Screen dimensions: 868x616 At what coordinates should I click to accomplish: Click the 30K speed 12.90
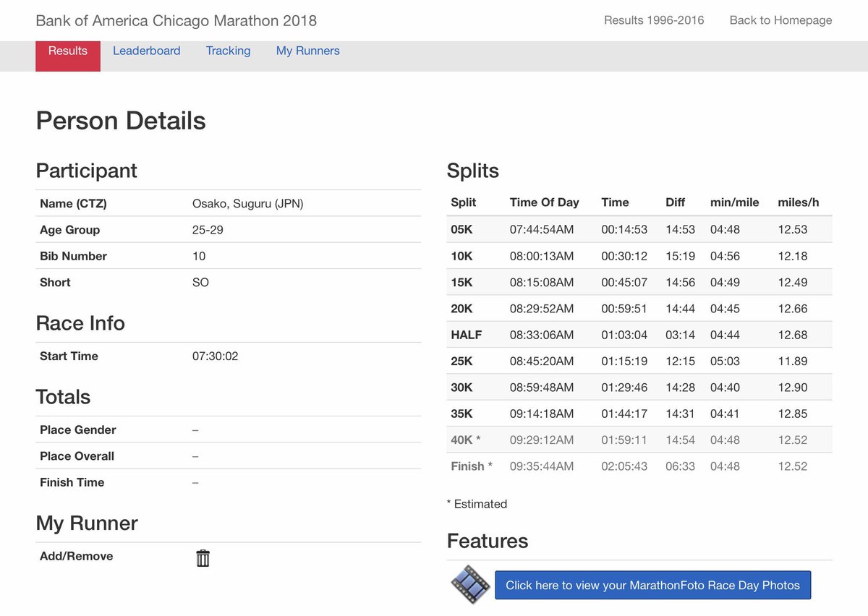(792, 388)
